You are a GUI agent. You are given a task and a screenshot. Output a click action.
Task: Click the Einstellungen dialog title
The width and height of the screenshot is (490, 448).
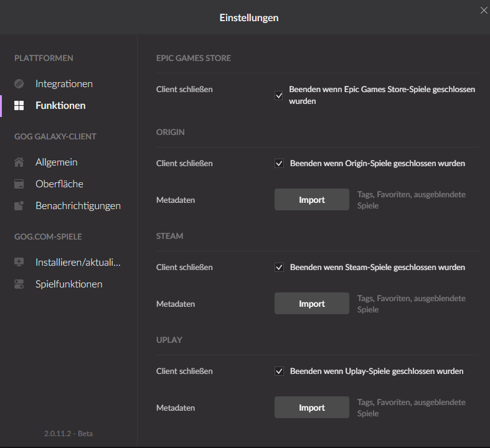(249, 18)
